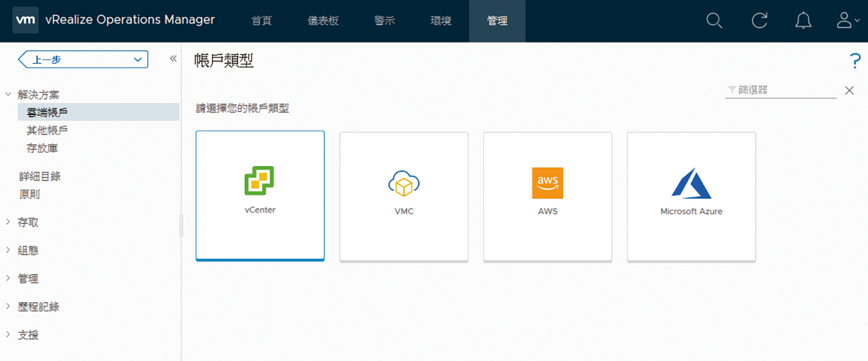
Task: Click the refresh circular arrow icon
Action: 760,21
